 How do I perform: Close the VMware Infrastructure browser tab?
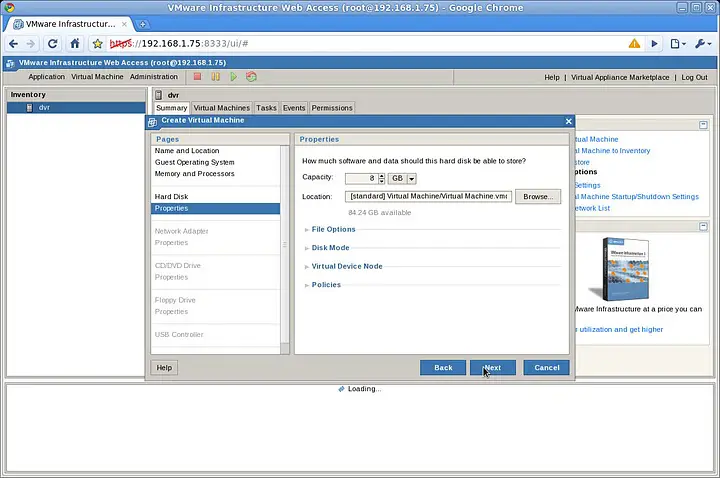click(124, 24)
